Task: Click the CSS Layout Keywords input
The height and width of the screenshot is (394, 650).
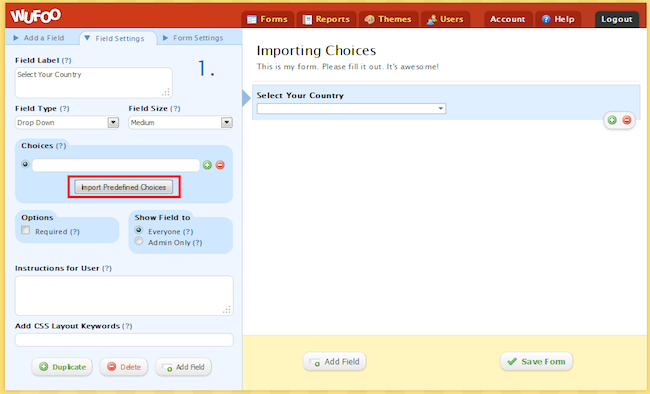Action: tap(124, 340)
